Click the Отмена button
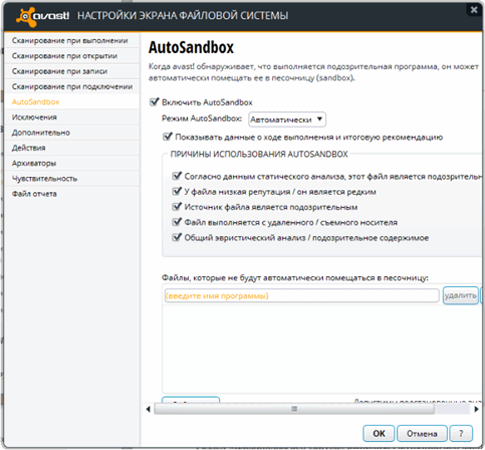The height and width of the screenshot is (450, 485). [x=422, y=433]
